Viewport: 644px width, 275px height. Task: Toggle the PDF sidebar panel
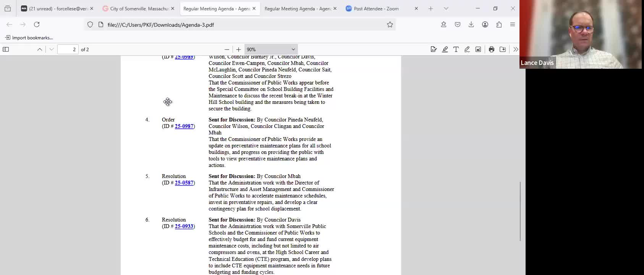pos(6,49)
